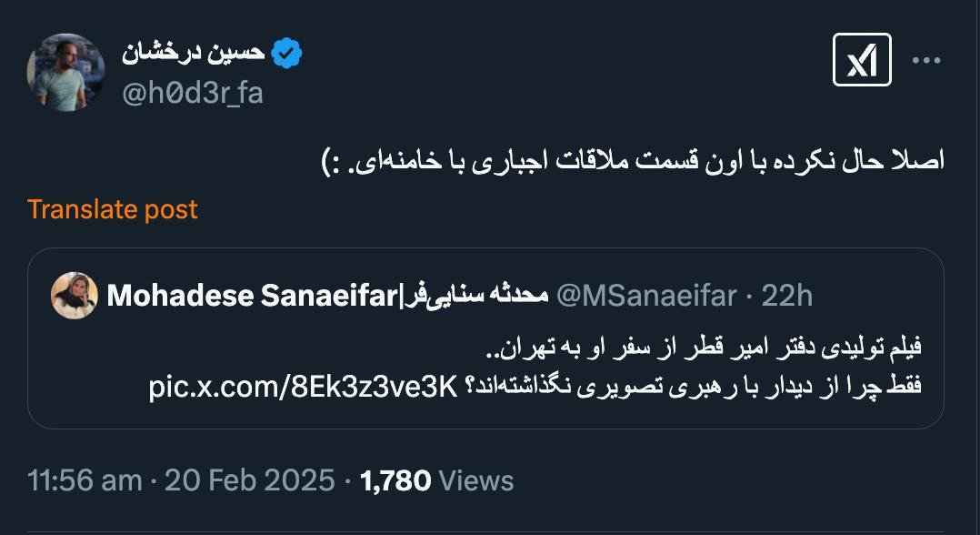Image resolution: width=980 pixels, height=535 pixels.
Task: Click the 11:56 am post time
Action: (85, 480)
